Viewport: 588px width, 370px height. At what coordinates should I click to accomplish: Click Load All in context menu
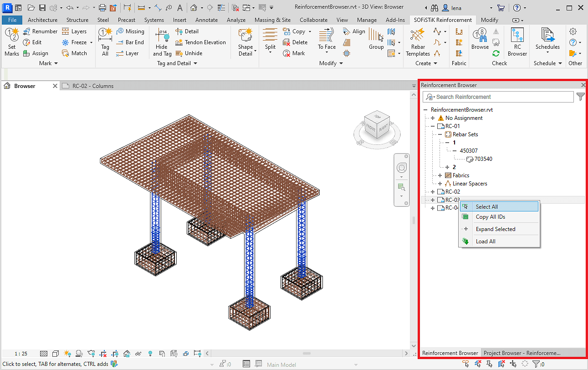486,242
